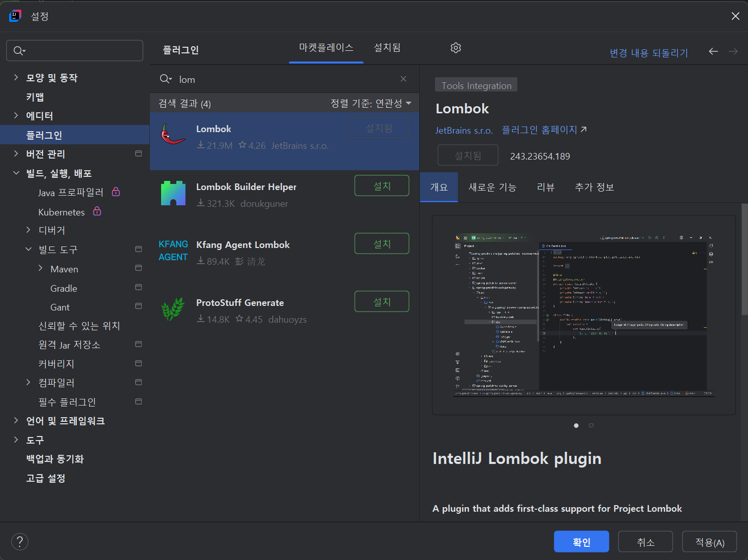The width and height of the screenshot is (748, 560).
Task: Expand 컴파일러 tree node
Action: point(28,382)
